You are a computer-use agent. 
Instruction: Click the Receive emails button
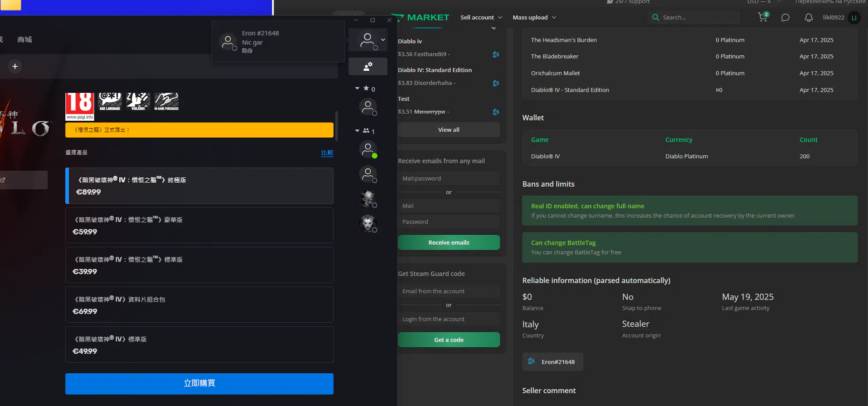pyautogui.click(x=449, y=242)
